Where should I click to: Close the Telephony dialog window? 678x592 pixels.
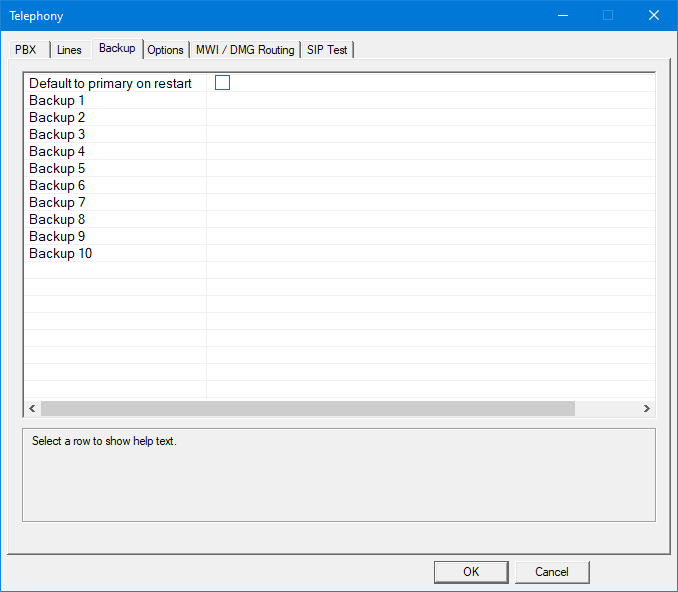654,15
